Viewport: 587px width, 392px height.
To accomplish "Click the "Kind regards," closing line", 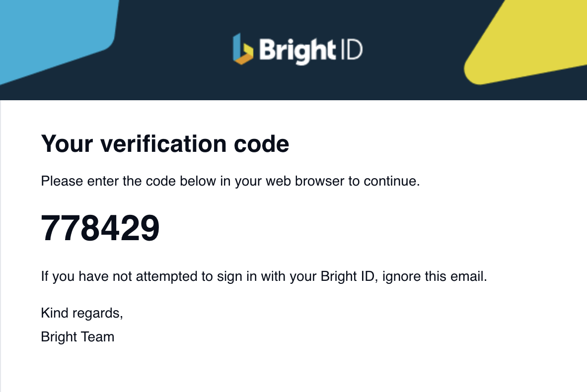I will [x=82, y=314].
